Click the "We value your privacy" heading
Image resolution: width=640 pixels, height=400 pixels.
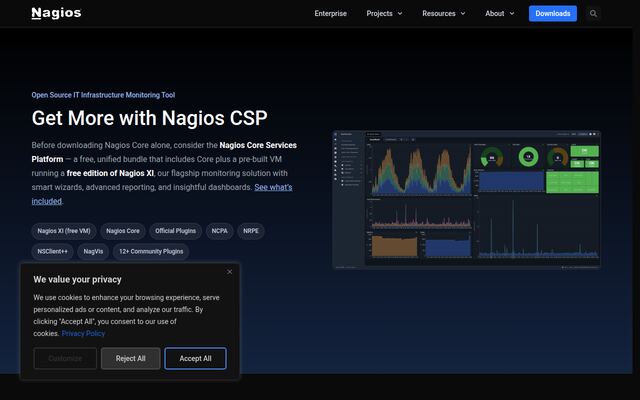(78, 280)
